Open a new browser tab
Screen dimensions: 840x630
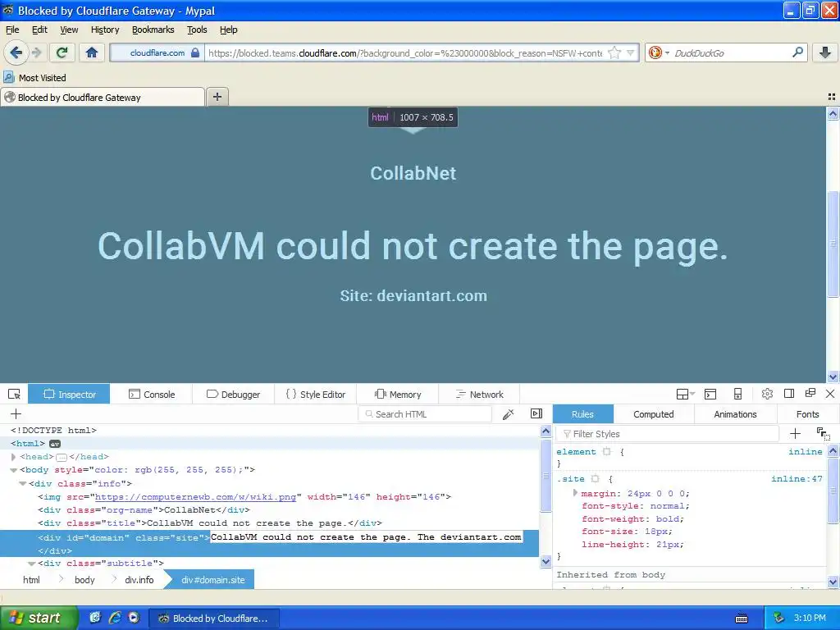click(x=217, y=97)
